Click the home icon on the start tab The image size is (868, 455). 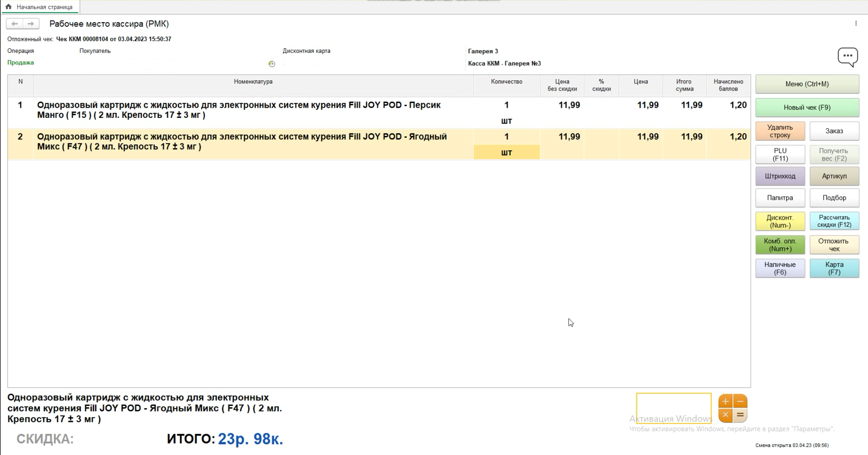click(x=9, y=7)
